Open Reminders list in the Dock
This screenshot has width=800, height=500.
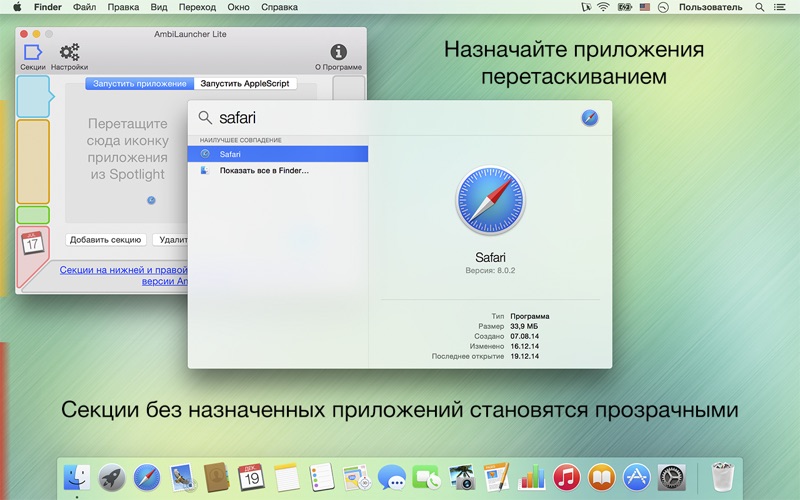(x=322, y=478)
